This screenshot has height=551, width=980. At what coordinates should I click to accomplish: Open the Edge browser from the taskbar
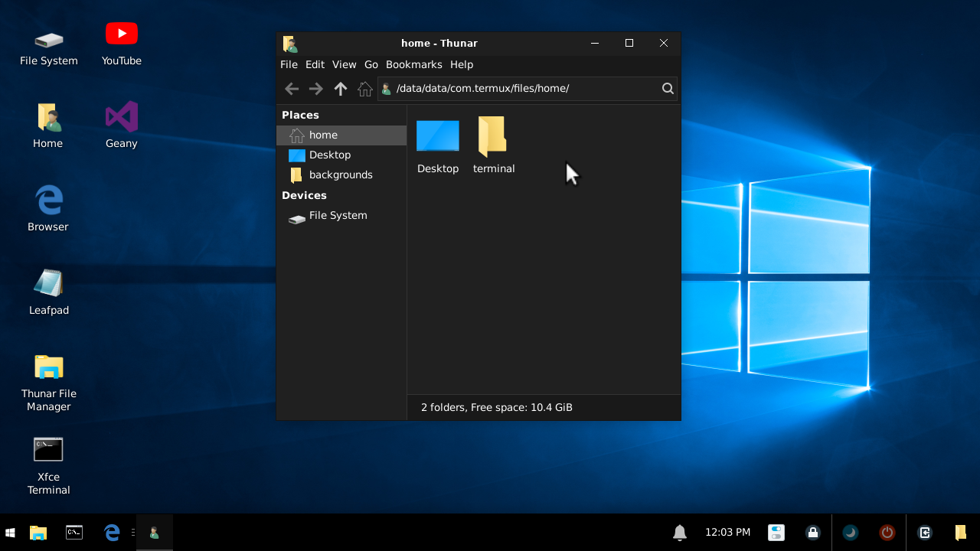111,532
